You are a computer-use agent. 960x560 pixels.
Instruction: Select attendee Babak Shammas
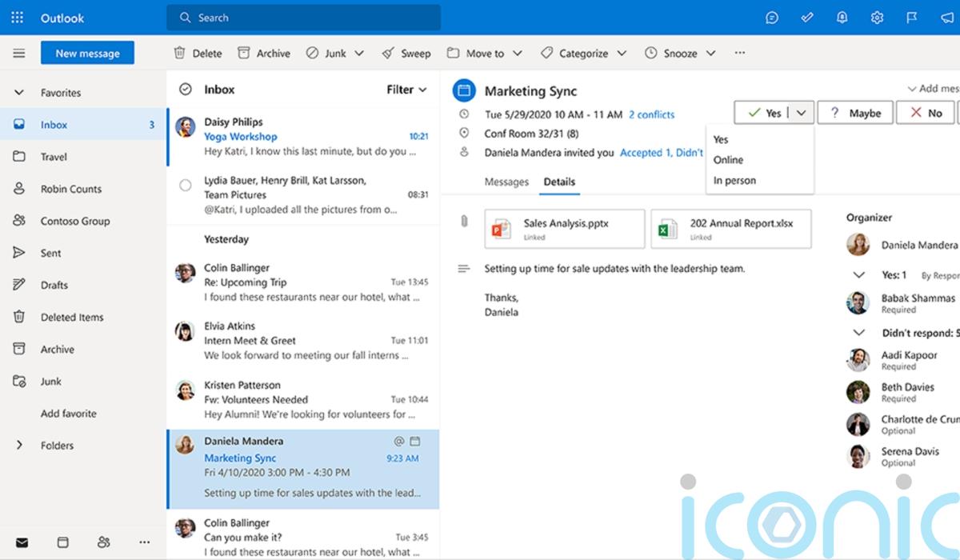[x=902, y=303]
